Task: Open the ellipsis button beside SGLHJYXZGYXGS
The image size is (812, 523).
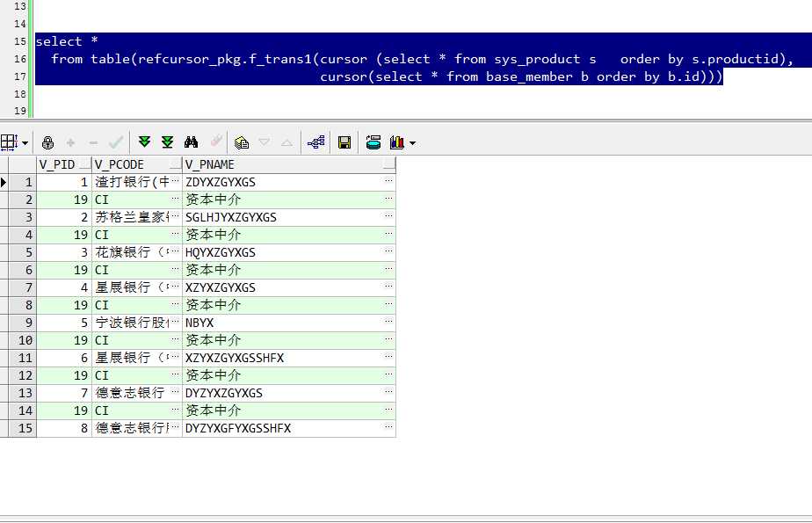Action: point(388,216)
